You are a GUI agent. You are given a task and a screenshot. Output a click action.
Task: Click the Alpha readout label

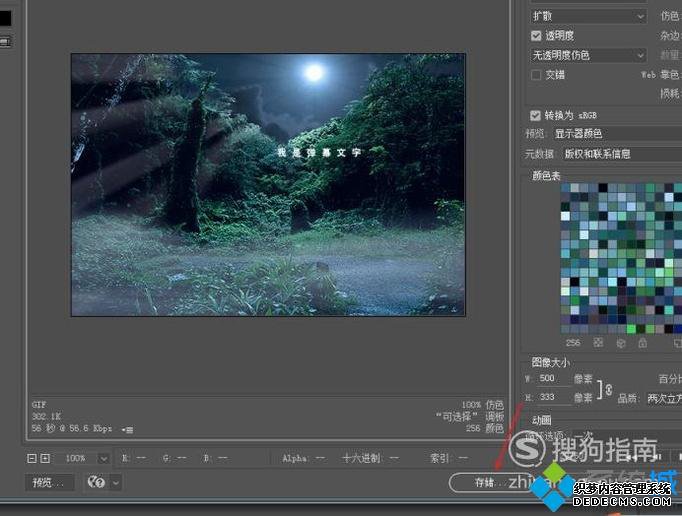click(x=294, y=458)
